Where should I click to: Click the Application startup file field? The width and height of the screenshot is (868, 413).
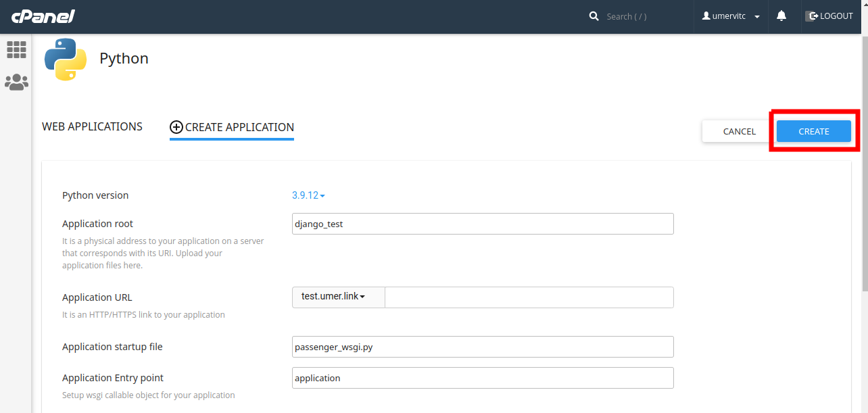click(x=483, y=347)
